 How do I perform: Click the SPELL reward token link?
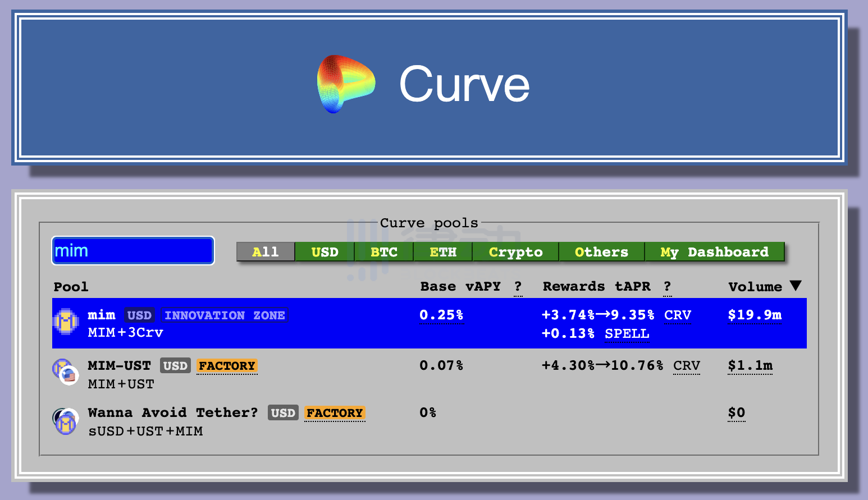(627, 334)
